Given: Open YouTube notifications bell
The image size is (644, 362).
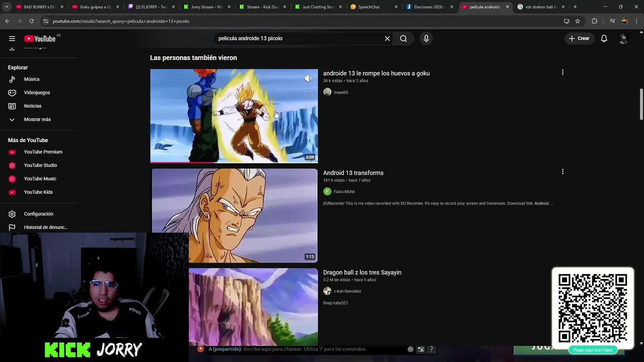Looking at the screenshot, I should [604, 38].
